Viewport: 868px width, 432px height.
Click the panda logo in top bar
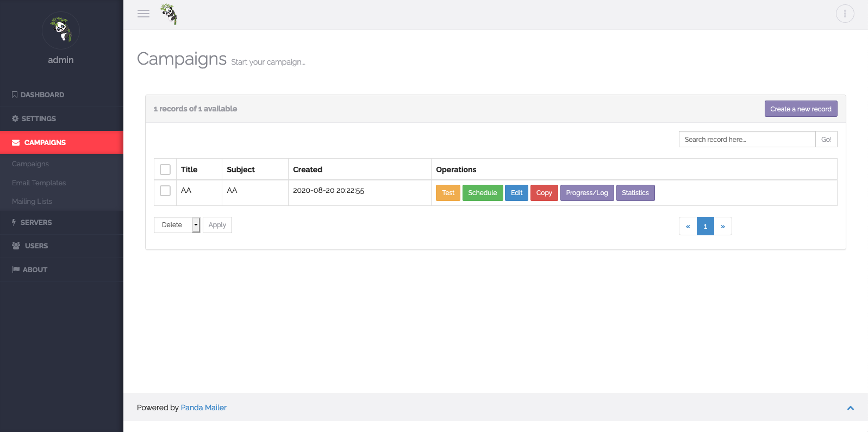point(169,14)
